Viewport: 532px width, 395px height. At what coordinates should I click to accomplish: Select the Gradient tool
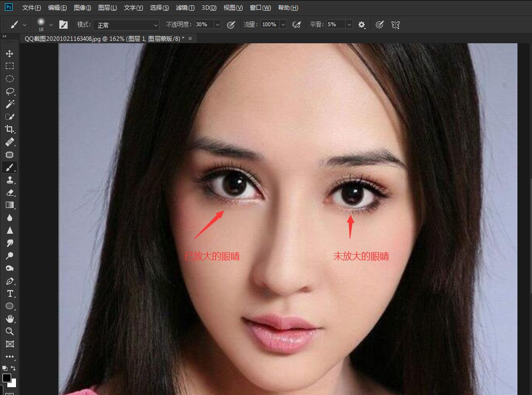[10, 205]
